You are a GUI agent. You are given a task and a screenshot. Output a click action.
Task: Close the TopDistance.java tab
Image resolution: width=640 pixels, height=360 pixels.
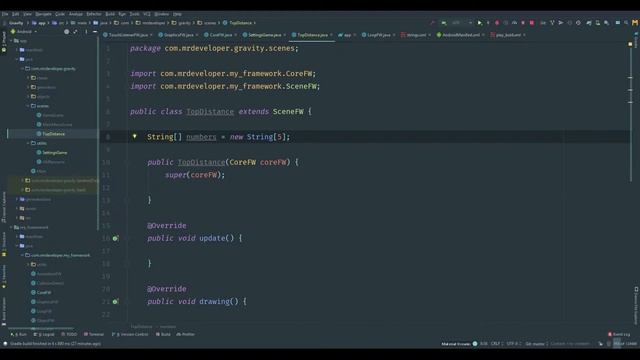(331, 35)
